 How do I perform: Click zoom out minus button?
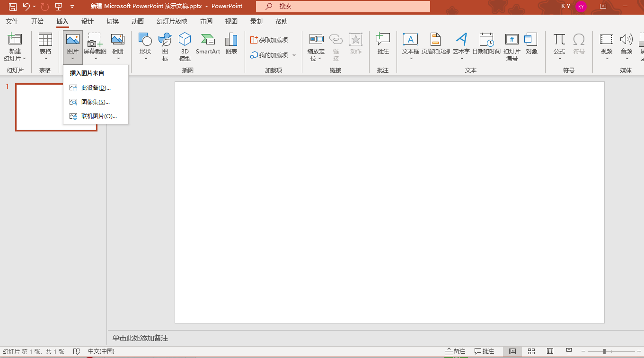coord(583,351)
